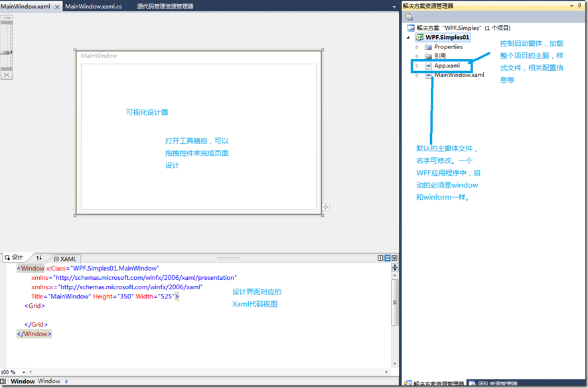The height and width of the screenshot is (388, 588).
Task: Click the MainWindow.xaml file icon in tree
Action: click(428, 76)
